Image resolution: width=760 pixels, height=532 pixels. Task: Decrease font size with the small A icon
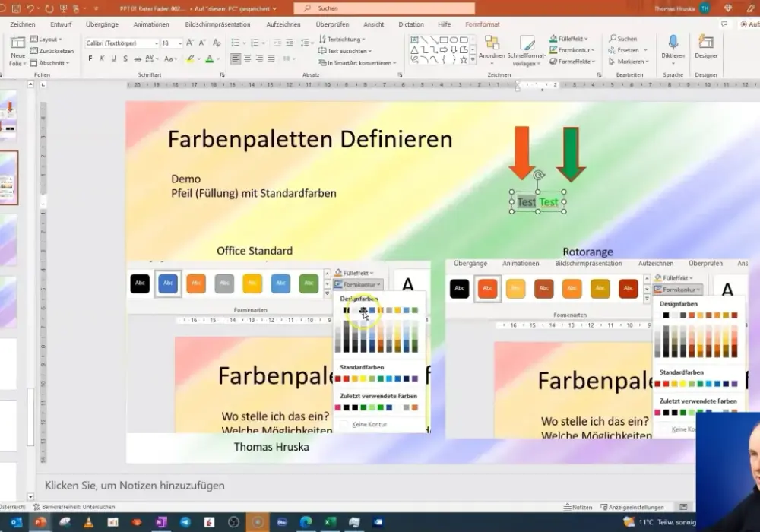pos(203,43)
